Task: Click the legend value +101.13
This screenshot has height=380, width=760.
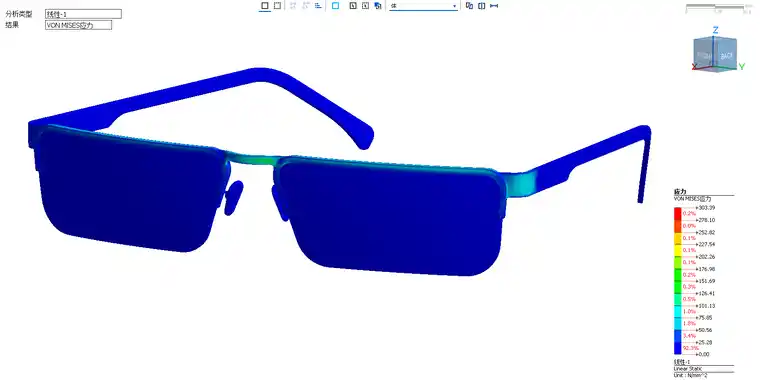Action: (706, 306)
